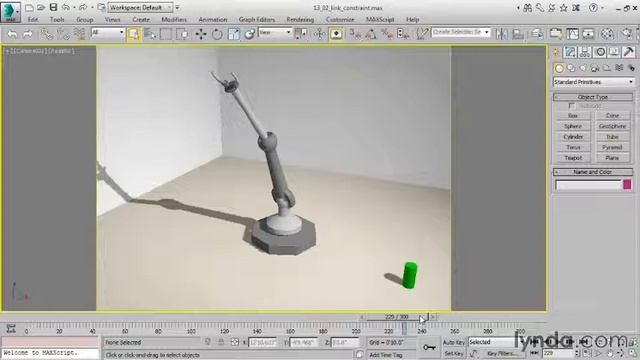This screenshot has height=360, width=640.
Task: Click the Cylinder primitive button
Action: [x=573, y=137]
